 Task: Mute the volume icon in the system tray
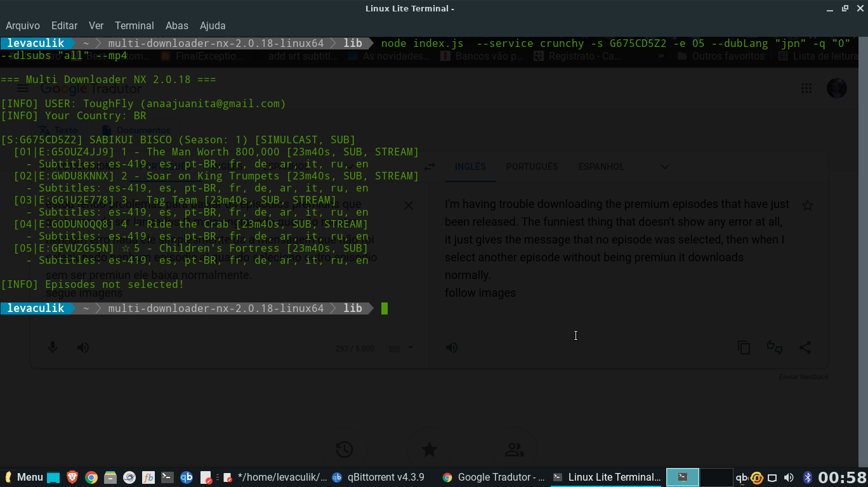tap(789, 477)
